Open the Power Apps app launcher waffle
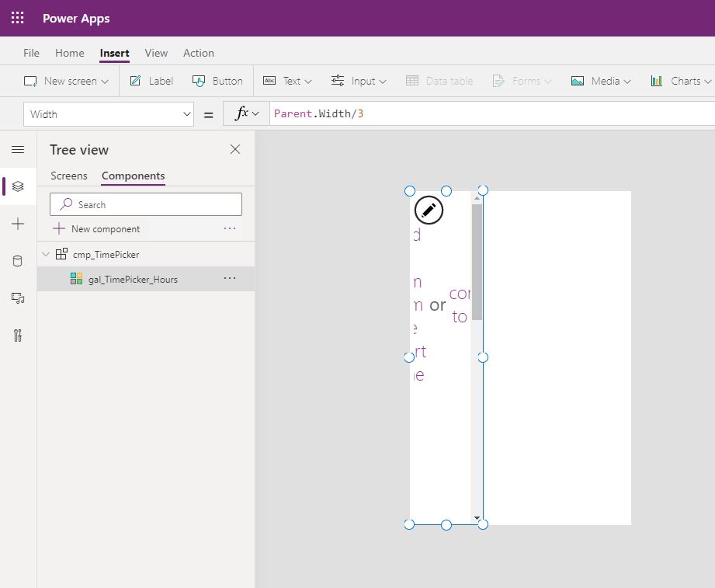This screenshot has width=715, height=588. (x=17, y=18)
